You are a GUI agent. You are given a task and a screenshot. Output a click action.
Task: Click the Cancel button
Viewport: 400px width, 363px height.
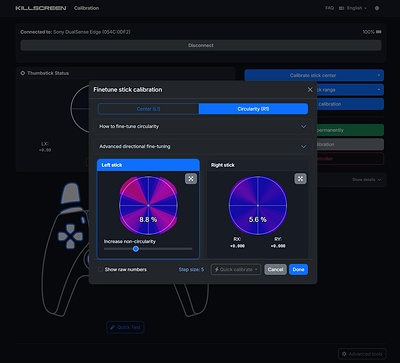[275, 270]
